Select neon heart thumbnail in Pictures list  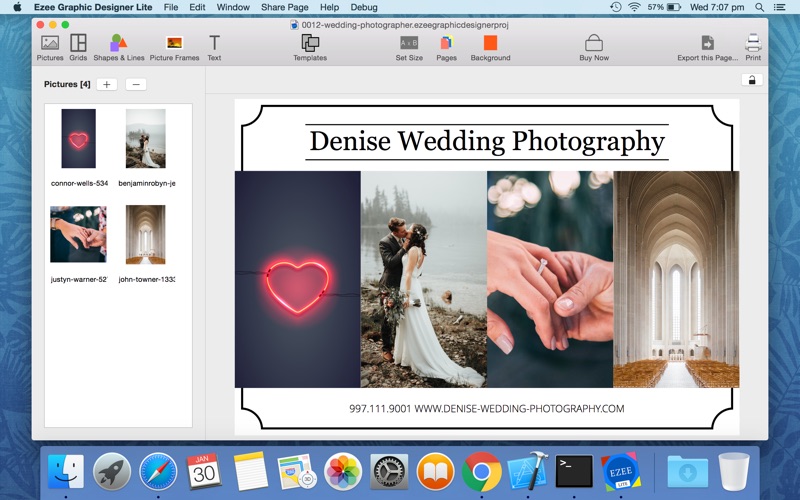click(78, 139)
